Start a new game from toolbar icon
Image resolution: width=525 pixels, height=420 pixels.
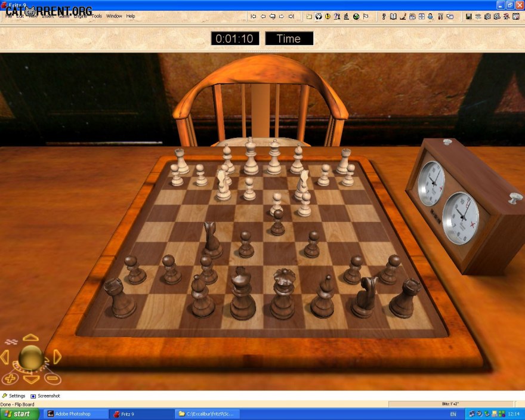(x=309, y=16)
